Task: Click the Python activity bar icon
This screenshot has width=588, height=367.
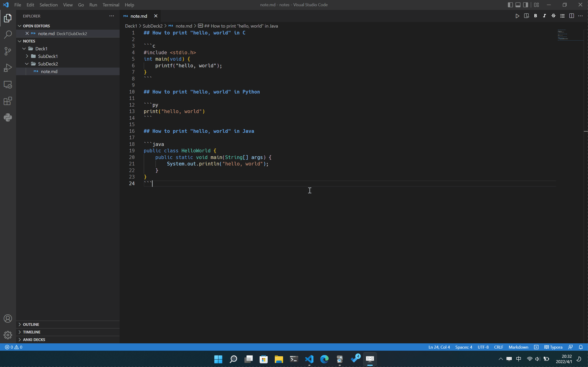Action: tap(8, 117)
